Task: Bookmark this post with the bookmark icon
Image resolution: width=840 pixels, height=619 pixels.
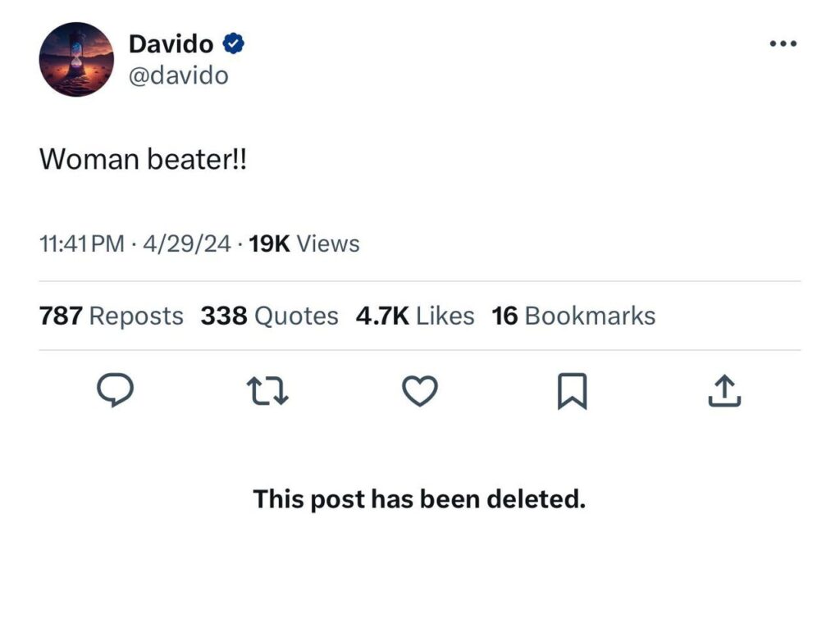Action: click(572, 394)
